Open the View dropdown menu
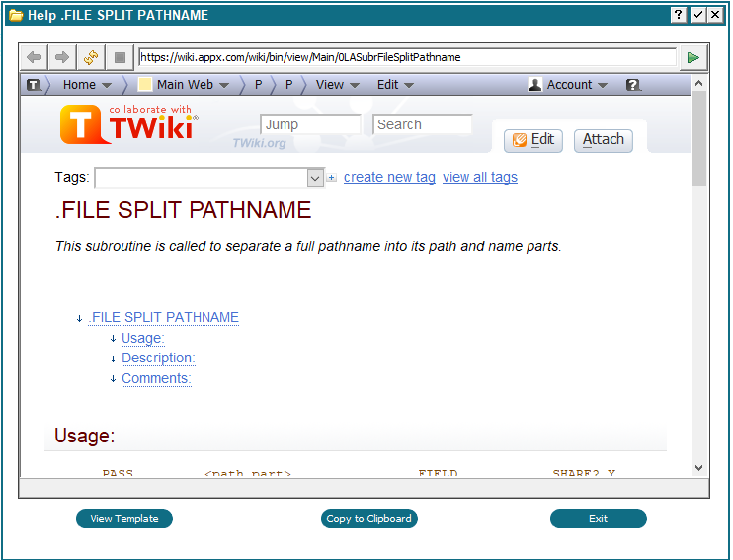The image size is (733, 560). click(338, 85)
